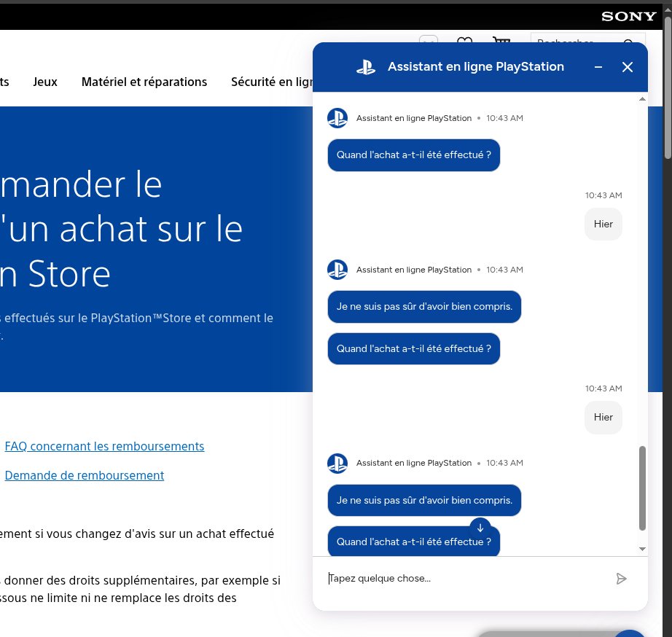Click the chat panel scrollbar thumb
Viewport: 672px width, 637px height.
coord(642,488)
